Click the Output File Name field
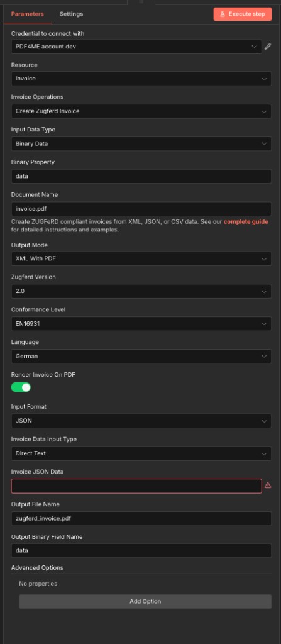Screen dimensions: 281x644 tap(141, 518)
